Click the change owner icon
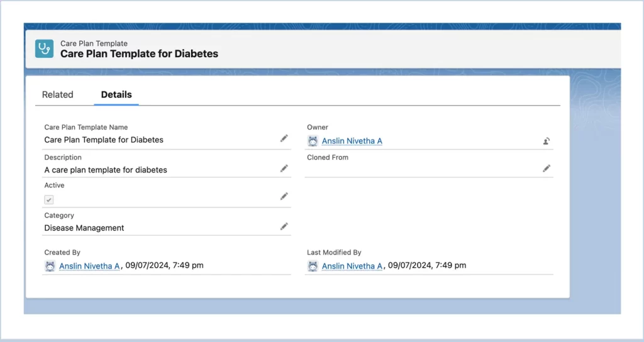This screenshot has width=644, height=342. 547,141
